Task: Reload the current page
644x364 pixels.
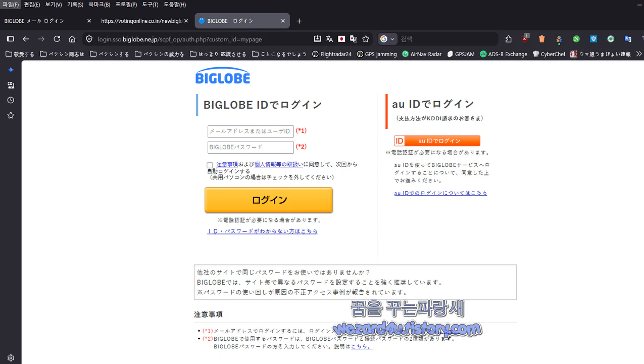Action: point(57,39)
